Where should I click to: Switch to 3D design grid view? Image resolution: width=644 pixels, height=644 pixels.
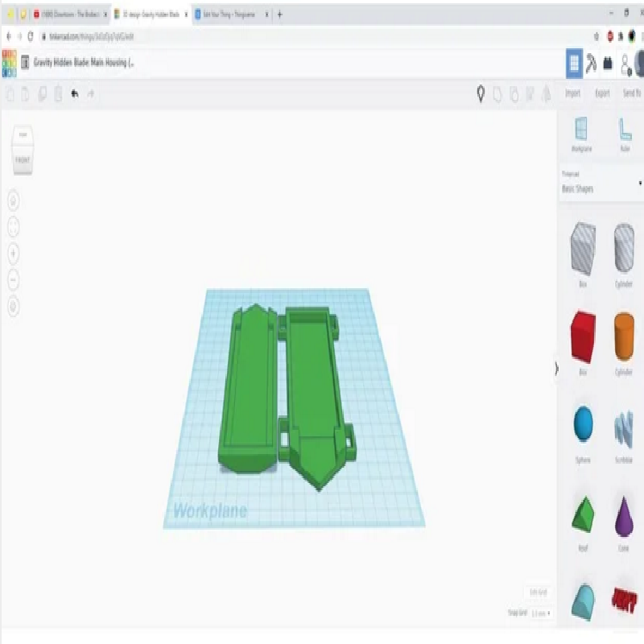(x=574, y=64)
